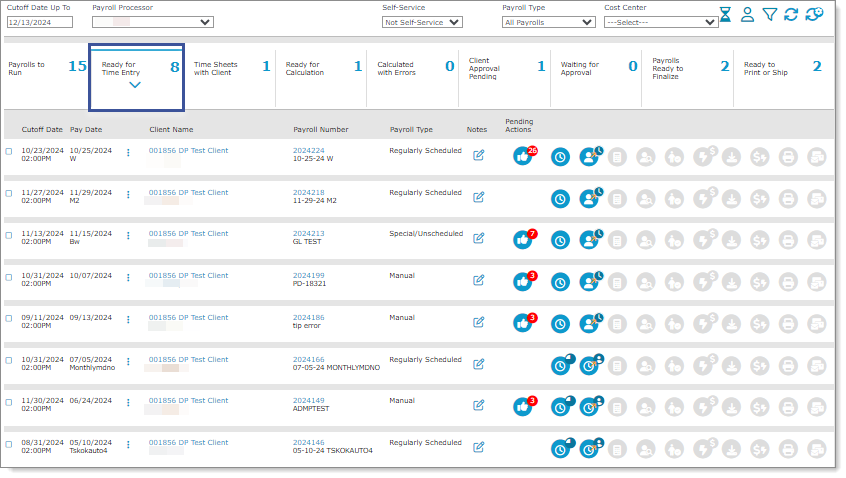Click the employee time icon for payroll 2024199
This screenshot has height=478, width=846.
[x=589, y=282]
